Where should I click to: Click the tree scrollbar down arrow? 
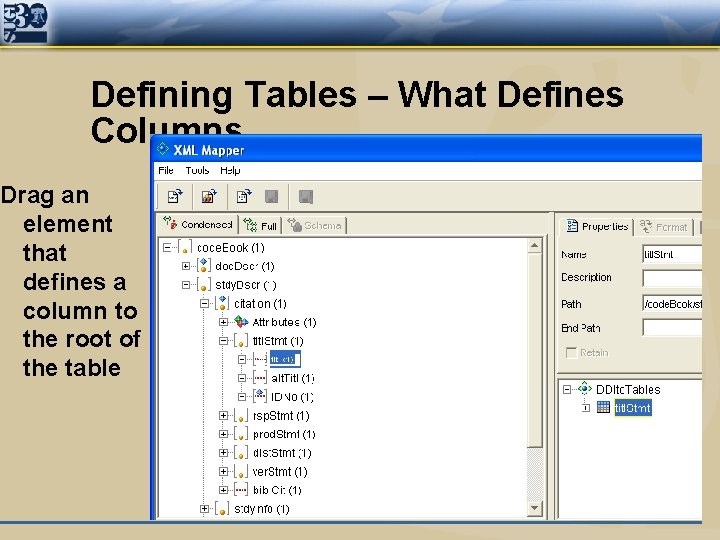coord(534,507)
